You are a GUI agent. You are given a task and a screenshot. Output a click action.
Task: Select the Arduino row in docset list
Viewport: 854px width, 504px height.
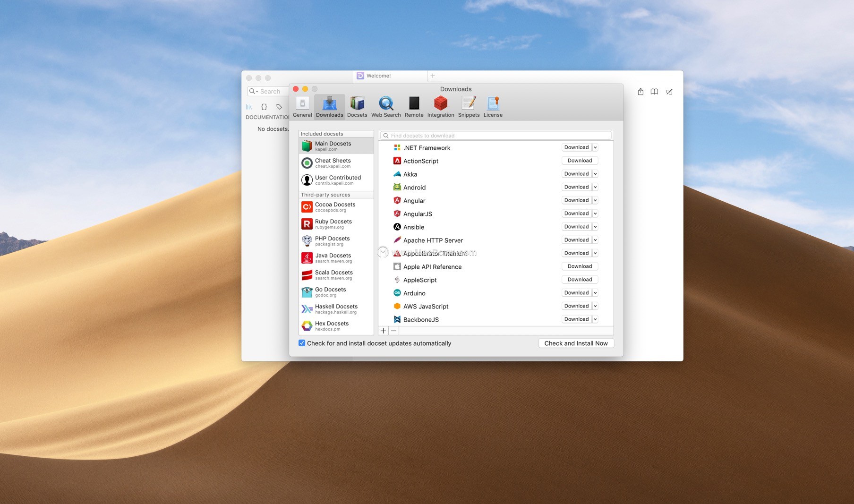point(496,293)
